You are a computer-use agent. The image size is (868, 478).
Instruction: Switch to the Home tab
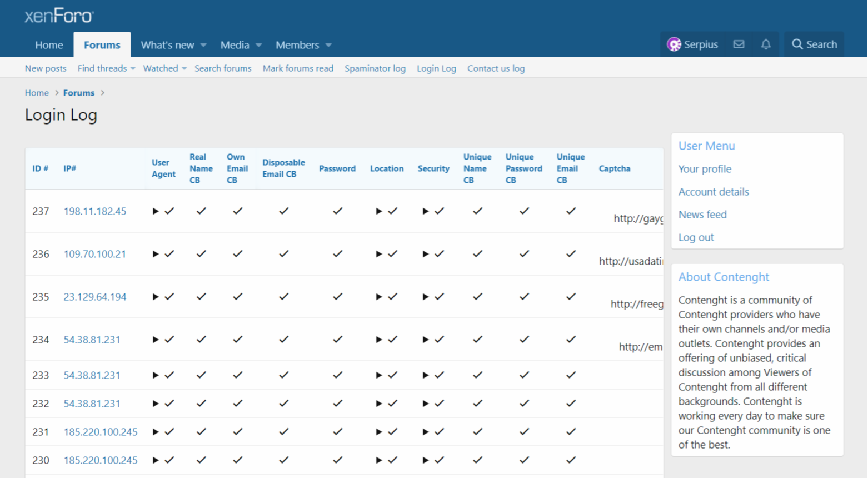point(49,45)
